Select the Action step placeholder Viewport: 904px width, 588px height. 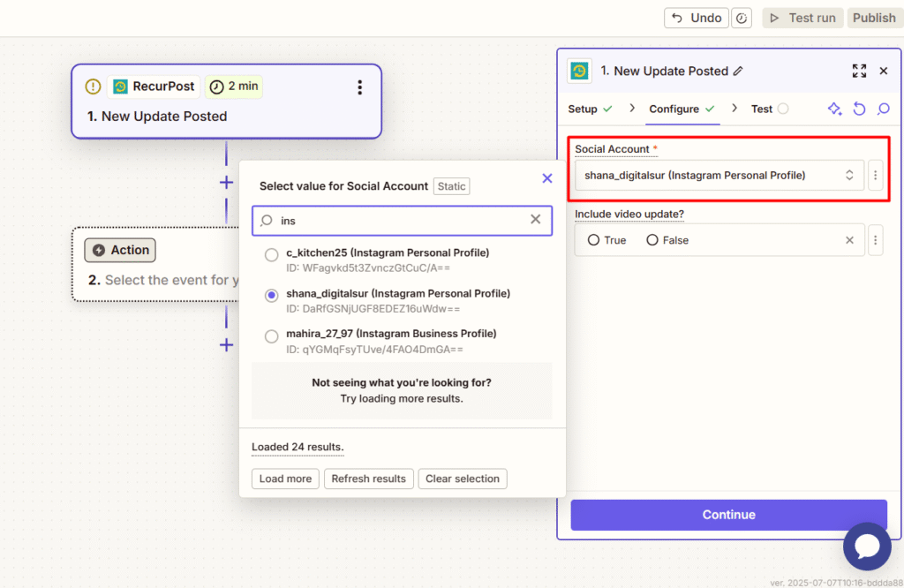coord(155,265)
